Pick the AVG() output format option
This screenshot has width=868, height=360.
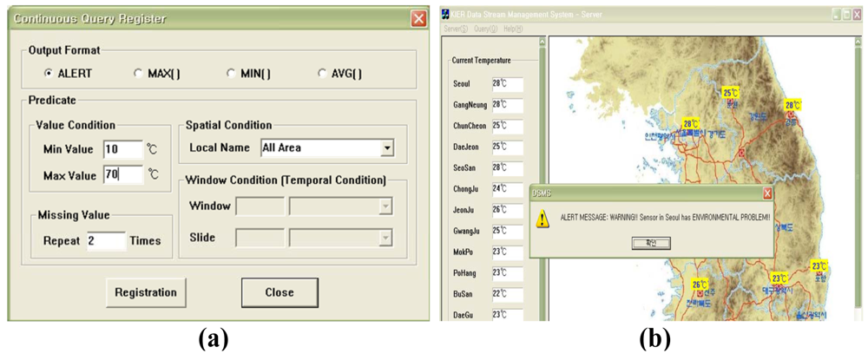point(323,74)
